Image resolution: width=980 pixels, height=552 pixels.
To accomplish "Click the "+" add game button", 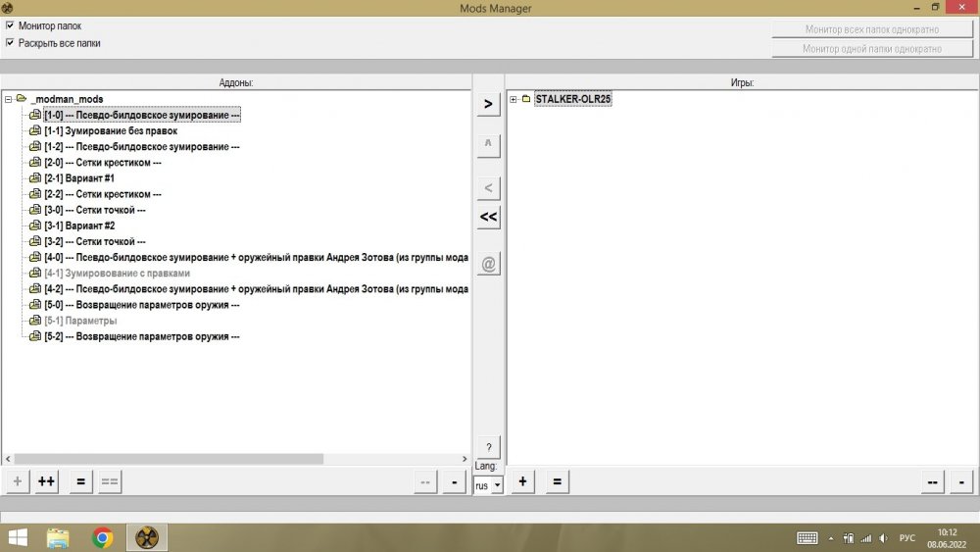I will tap(522, 481).
